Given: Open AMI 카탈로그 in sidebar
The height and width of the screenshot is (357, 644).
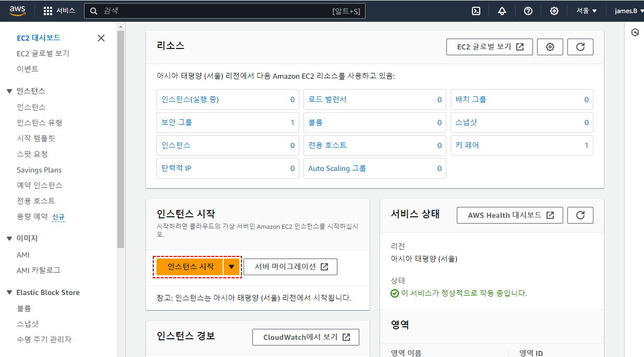Looking at the screenshot, I should click(39, 270).
